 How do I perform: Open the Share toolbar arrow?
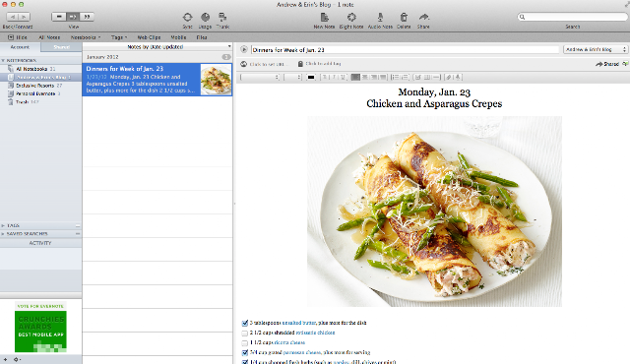[x=423, y=18]
